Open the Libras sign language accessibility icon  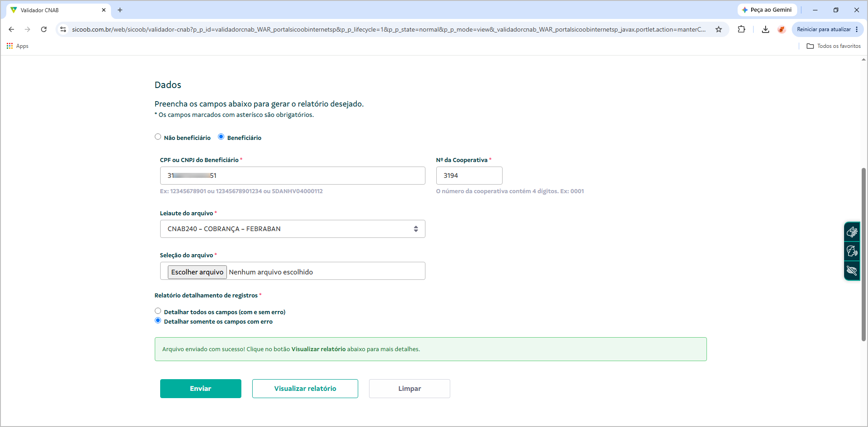[x=852, y=232]
